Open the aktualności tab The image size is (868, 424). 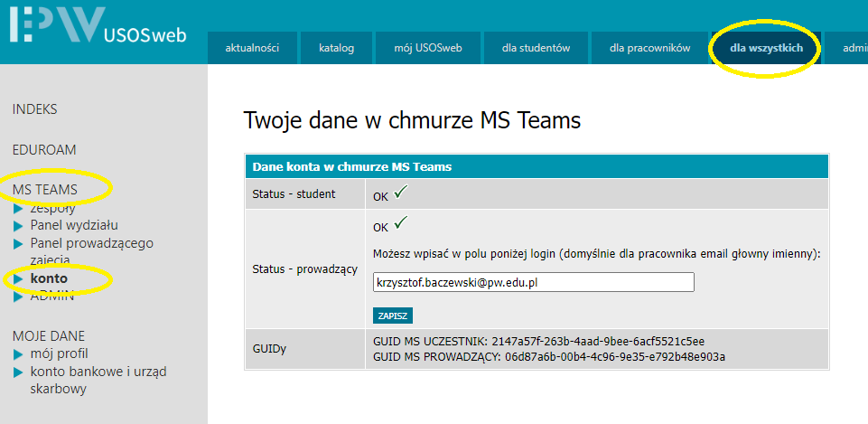click(252, 48)
